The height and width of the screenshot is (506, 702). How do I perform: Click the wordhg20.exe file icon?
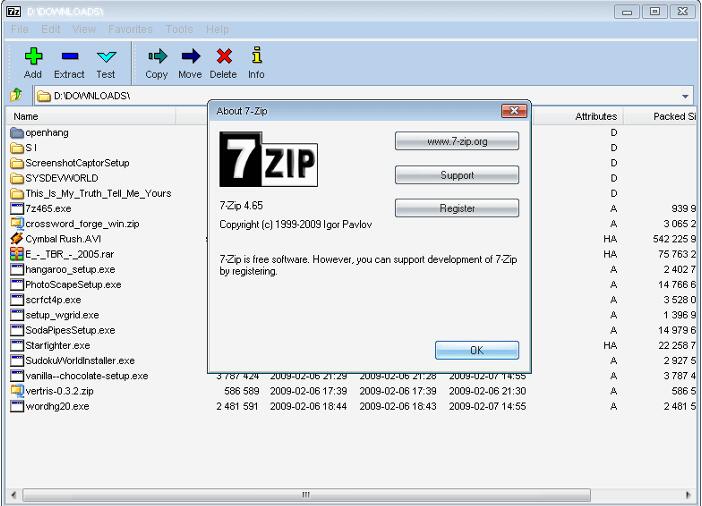[17, 406]
